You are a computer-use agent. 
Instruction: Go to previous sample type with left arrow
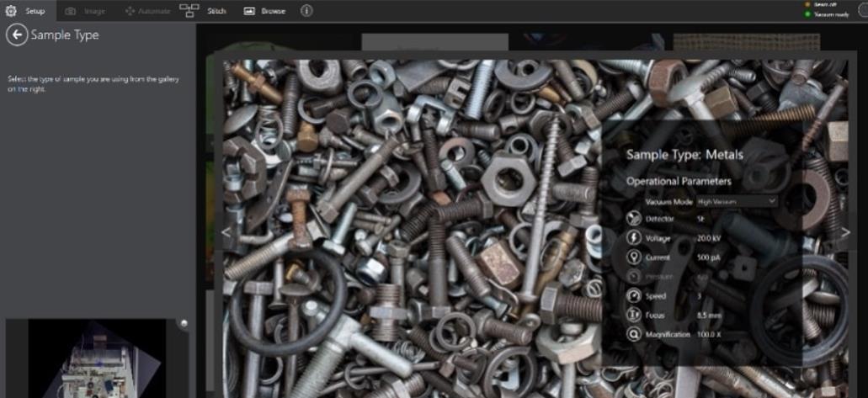coord(226,233)
